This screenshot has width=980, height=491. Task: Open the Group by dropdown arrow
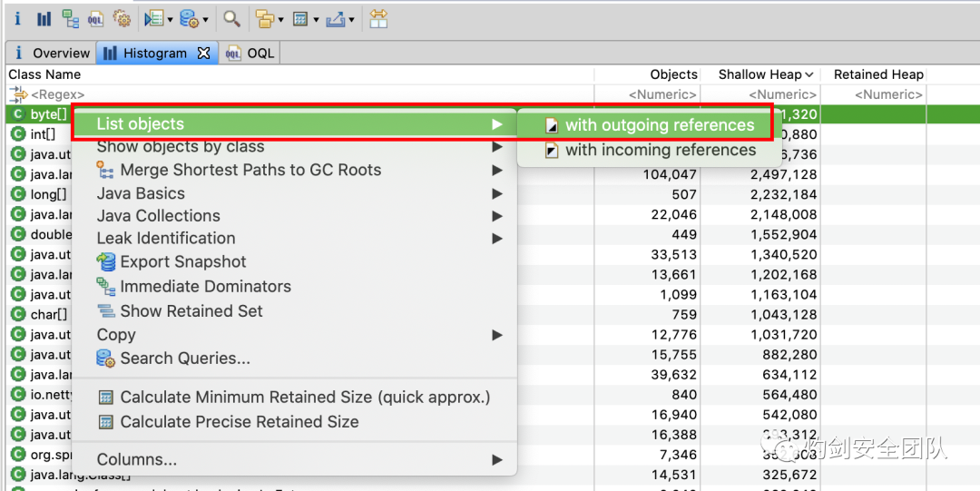click(x=280, y=21)
